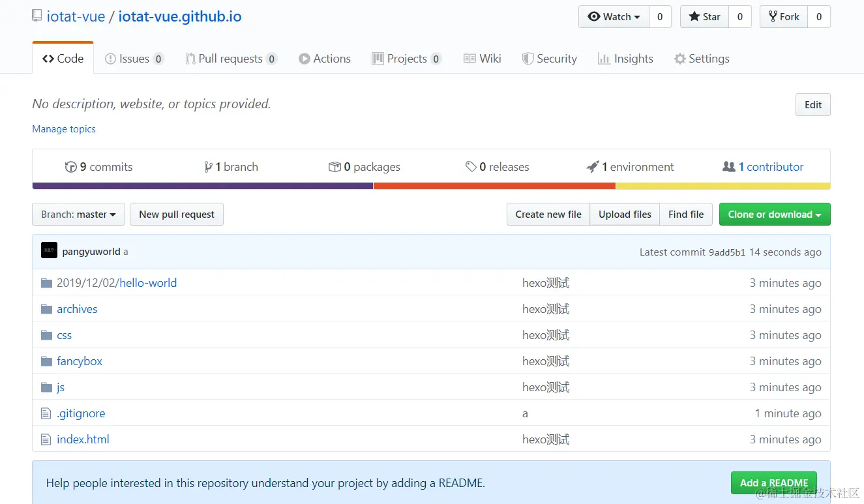Open the 0 releases page
Viewport: 864px width, 504px height.
pos(498,167)
